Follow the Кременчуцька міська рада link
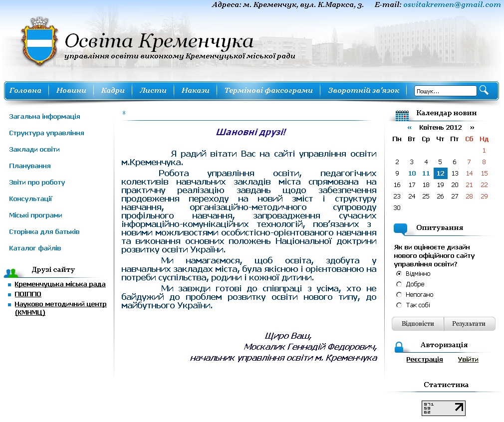The width and height of the screenshot is (504, 422). coord(60,284)
